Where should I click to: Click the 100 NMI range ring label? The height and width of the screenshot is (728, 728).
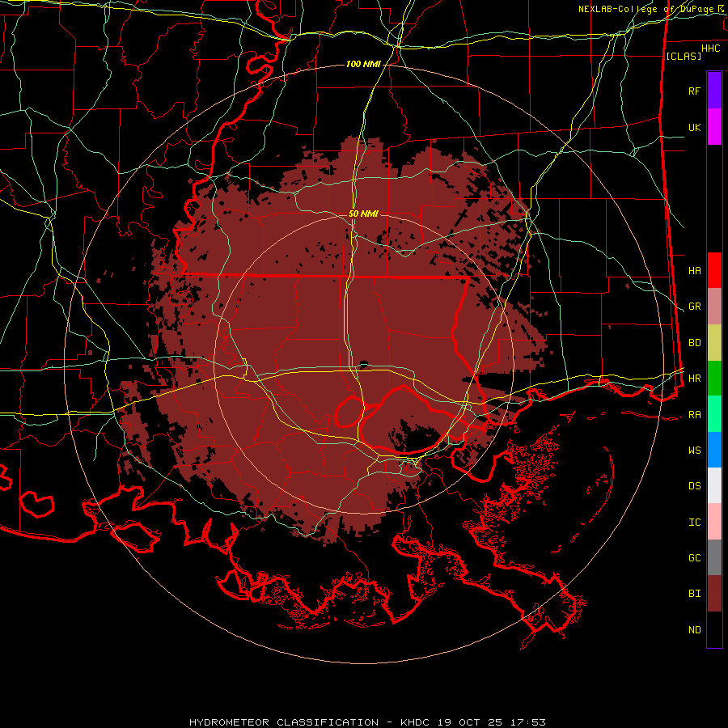click(x=363, y=64)
